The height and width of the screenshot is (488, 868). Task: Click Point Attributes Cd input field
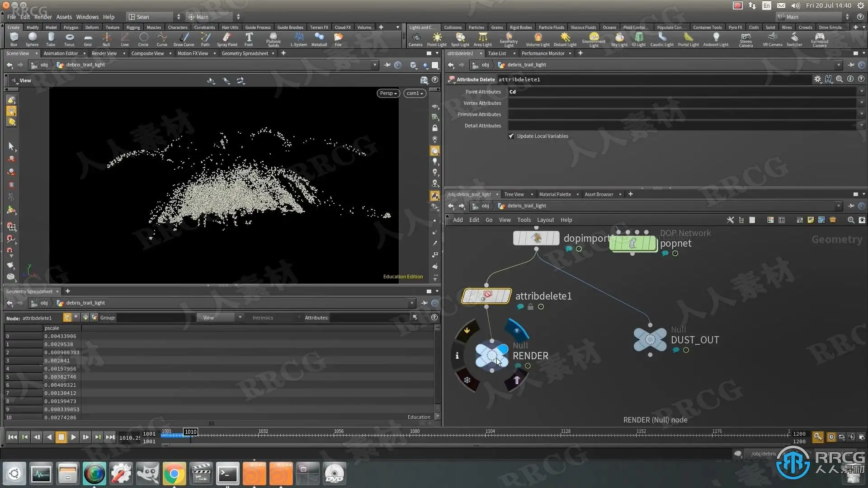[683, 92]
